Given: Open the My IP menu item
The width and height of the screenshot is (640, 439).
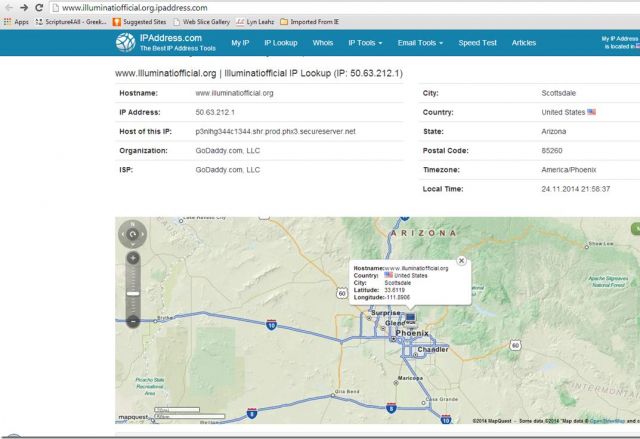Looking at the screenshot, I should (x=240, y=43).
